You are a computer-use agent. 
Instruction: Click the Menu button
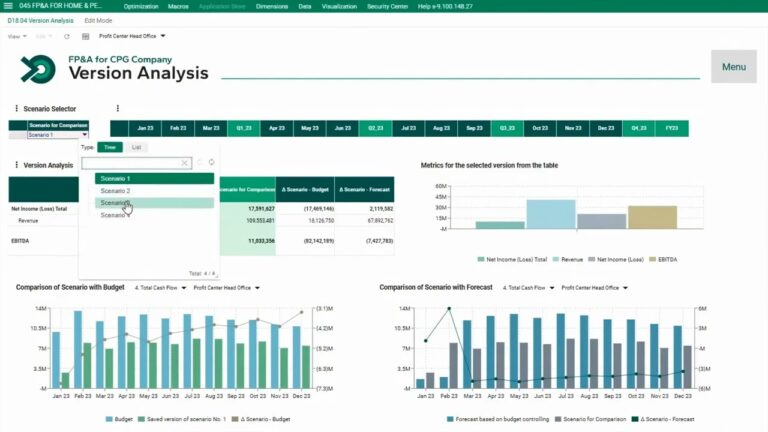pyautogui.click(x=733, y=67)
